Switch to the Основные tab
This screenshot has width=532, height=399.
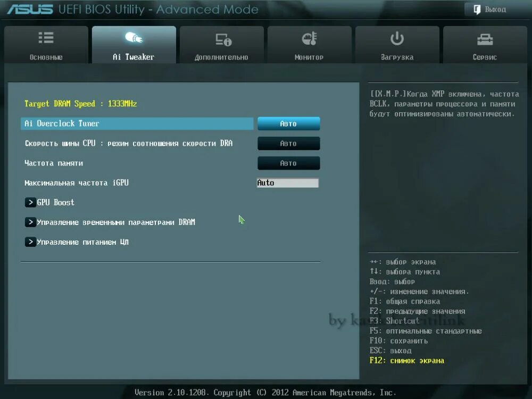[x=46, y=45]
